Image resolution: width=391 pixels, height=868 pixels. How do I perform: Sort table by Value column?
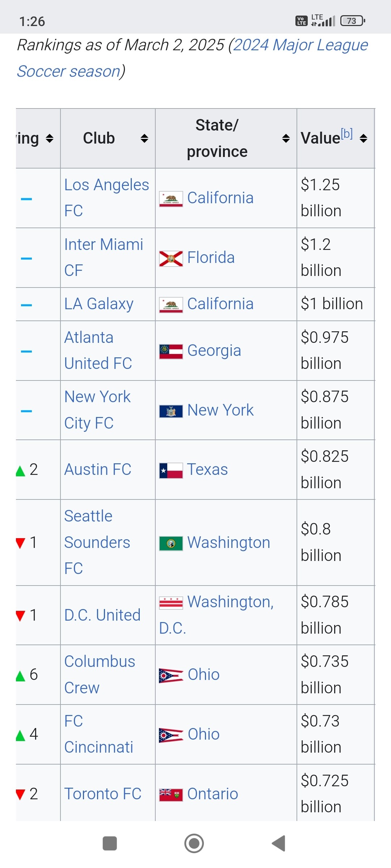pyautogui.click(x=363, y=138)
